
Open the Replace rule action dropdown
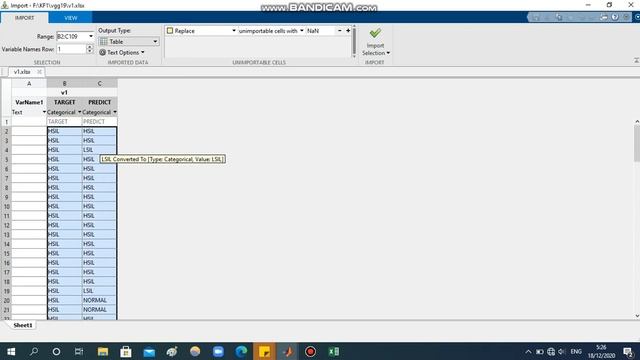[234, 31]
